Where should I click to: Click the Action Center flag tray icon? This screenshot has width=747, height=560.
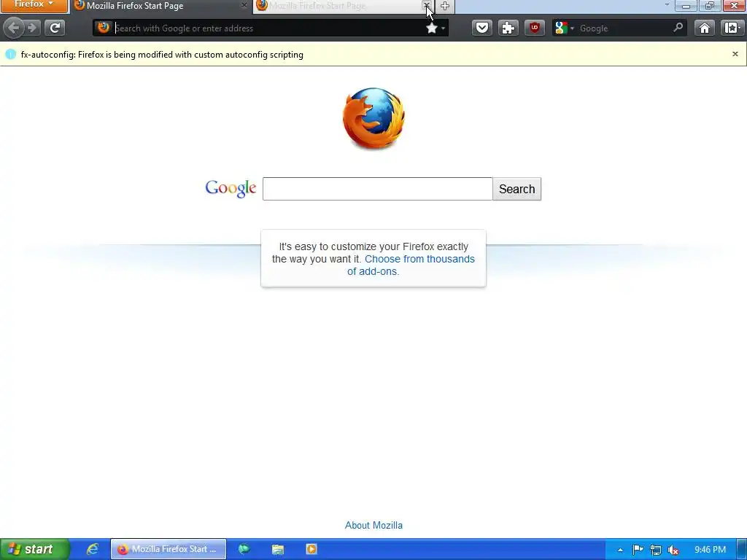tap(638, 550)
